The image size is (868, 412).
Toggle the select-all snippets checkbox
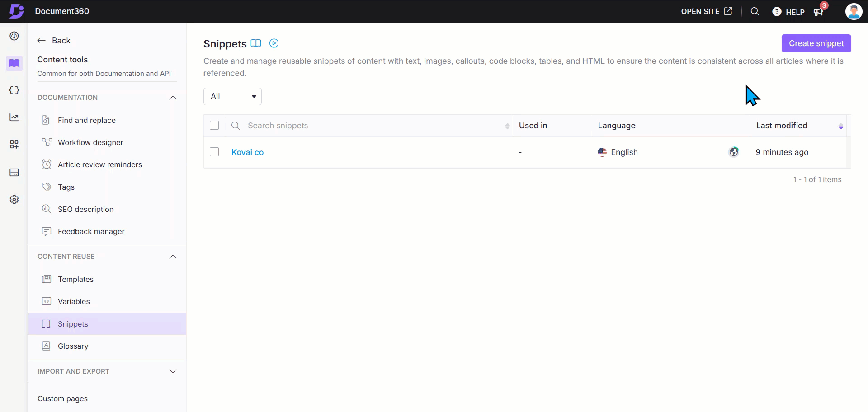(214, 125)
